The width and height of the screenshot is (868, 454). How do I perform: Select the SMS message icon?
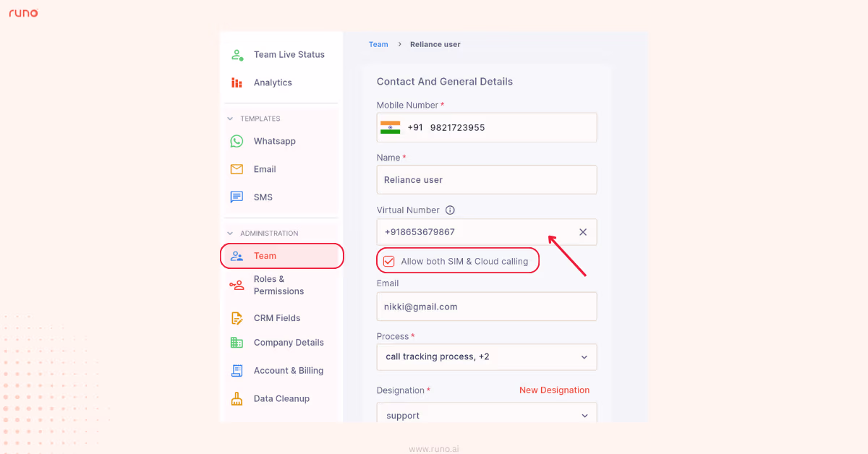237,197
